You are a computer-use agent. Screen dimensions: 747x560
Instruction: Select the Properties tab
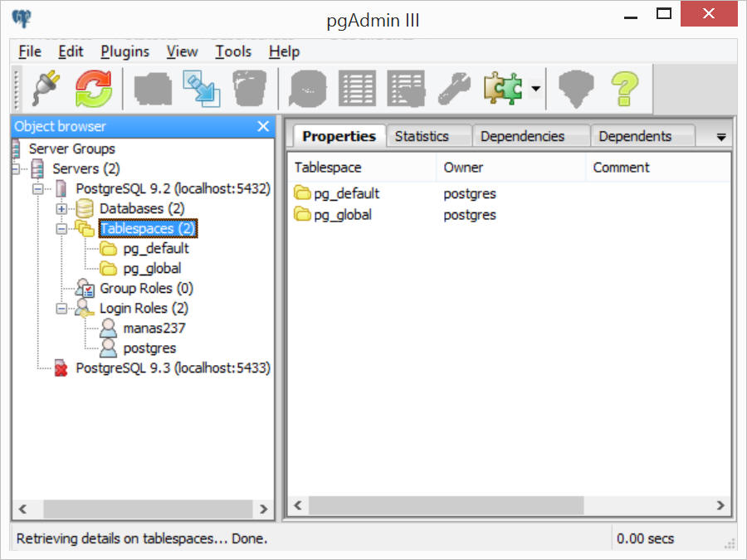(x=339, y=136)
